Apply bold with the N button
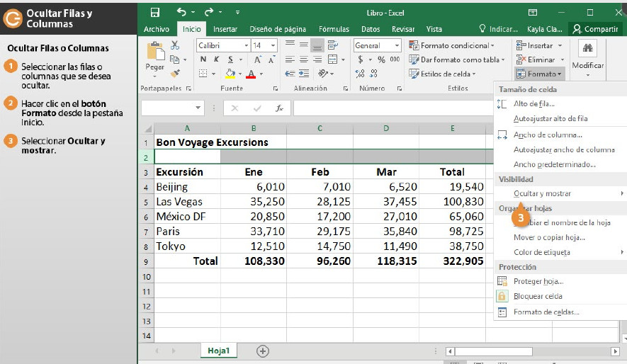The width and height of the screenshot is (627, 364). pos(202,59)
